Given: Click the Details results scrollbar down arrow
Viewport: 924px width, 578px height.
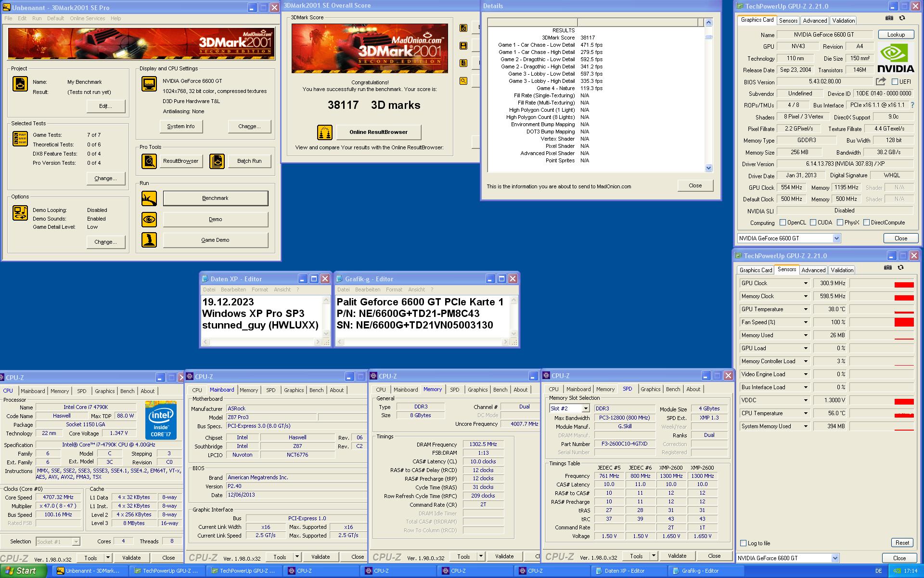Looking at the screenshot, I should pyautogui.click(x=708, y=168).
